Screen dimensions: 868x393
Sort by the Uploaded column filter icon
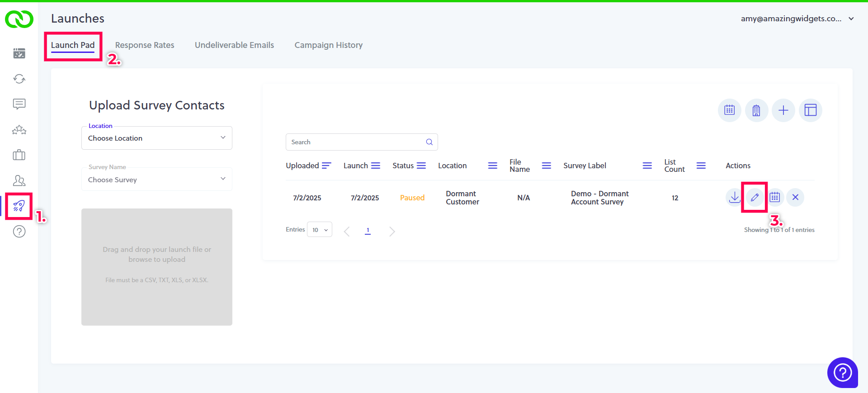[x=326, y=166]
